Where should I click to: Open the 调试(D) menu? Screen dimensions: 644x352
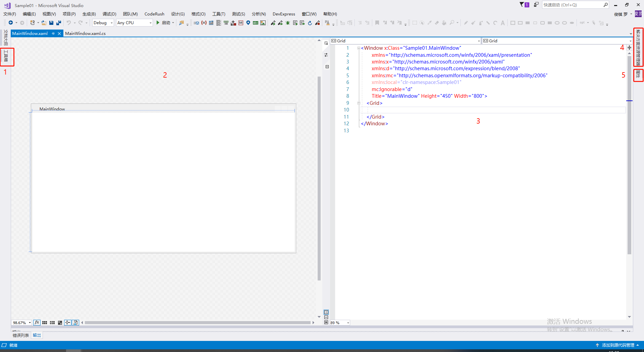[x=109, y=14]
